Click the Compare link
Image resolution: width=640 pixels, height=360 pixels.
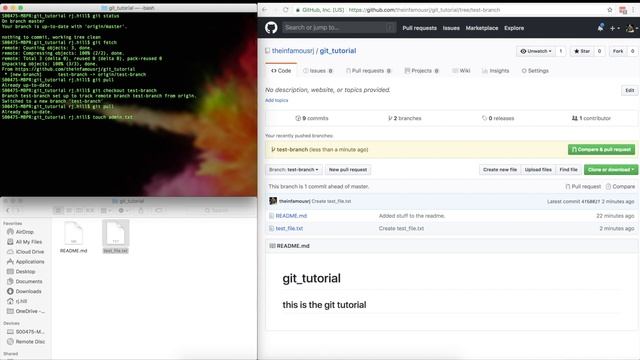pos(620,187)
